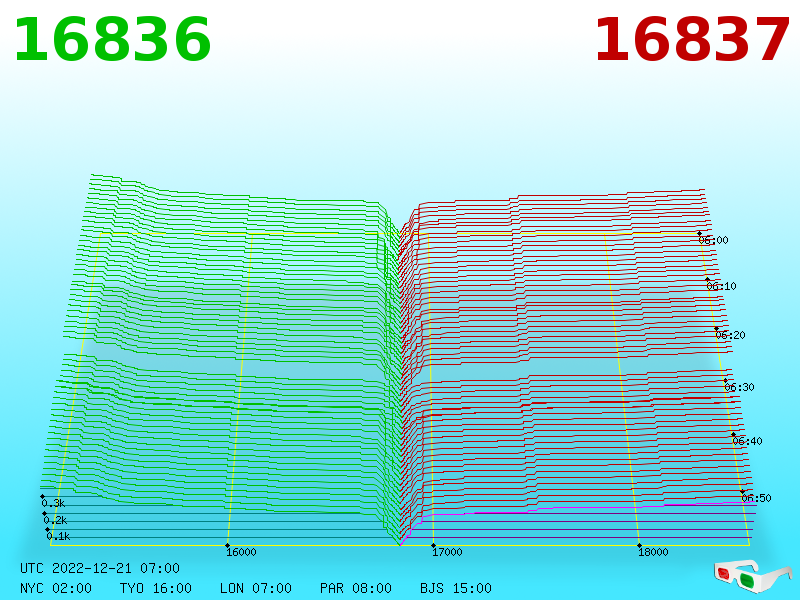Click the LON 07:00 time text
The height and width of the screenshot is (600, 800).
(x=256, y=588)
